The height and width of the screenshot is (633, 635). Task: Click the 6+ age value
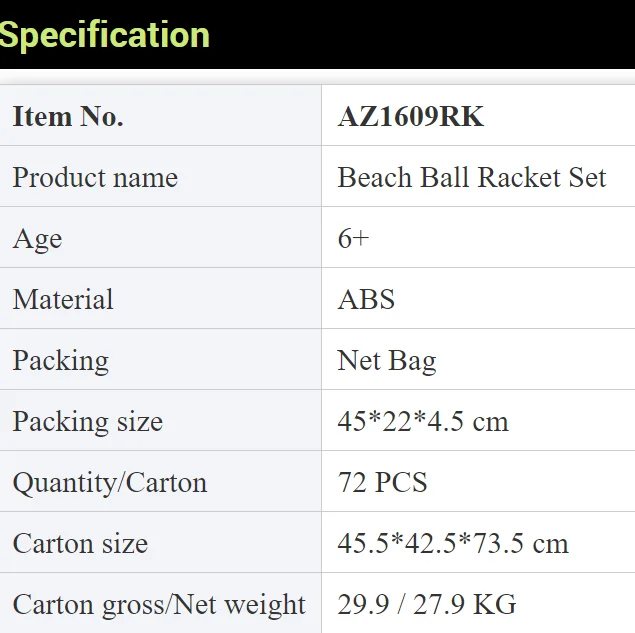pos(353,238)
